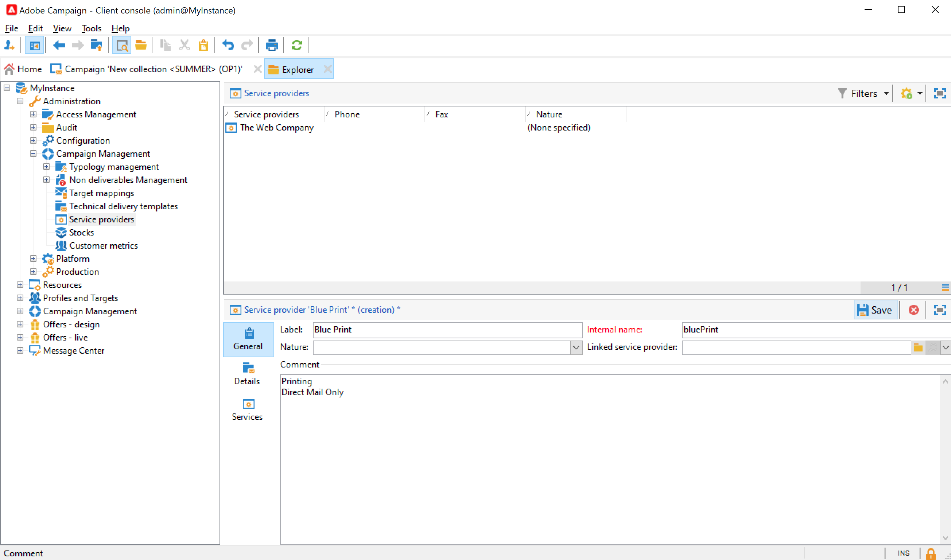The width and height of the screenshot is (951, 560).
Task: Click the folder icon for Linked service provider
Action: coord(918,347)
